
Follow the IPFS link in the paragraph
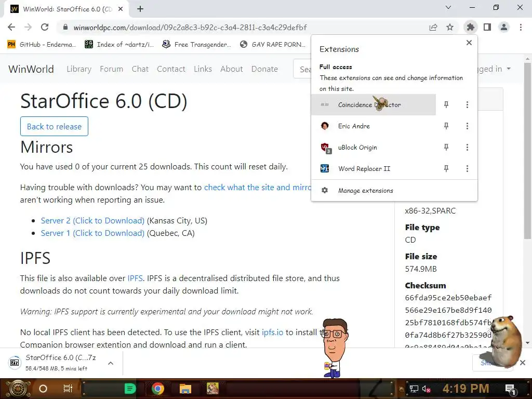(x=135, y=278)
